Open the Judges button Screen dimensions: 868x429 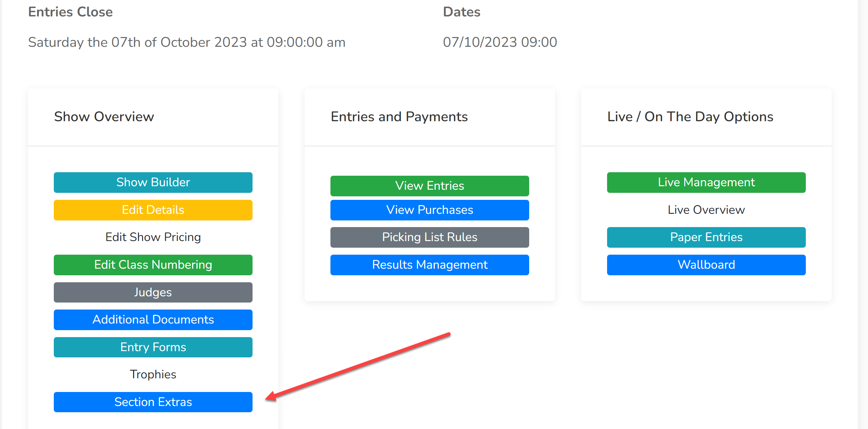pos(153,292)
